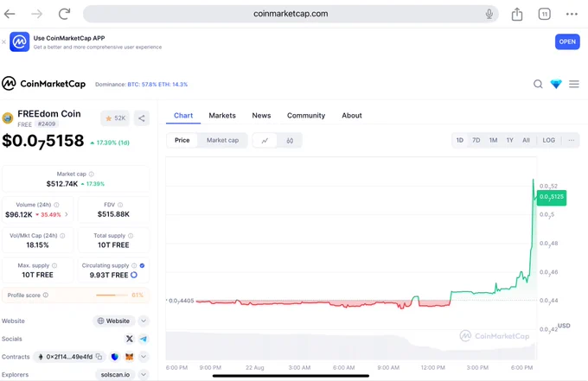Tap the microphone icon in the address bar
The width and height of the screenshot is (588, 381).
coord(489,14)
